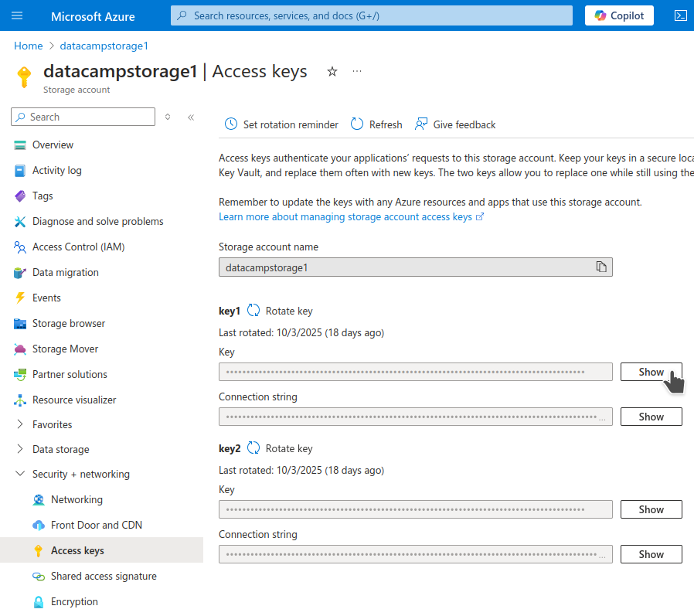Open Networking under Security + networking
Image resolution: width=694 pixels, height=616 pixels.
pos(77,499)
